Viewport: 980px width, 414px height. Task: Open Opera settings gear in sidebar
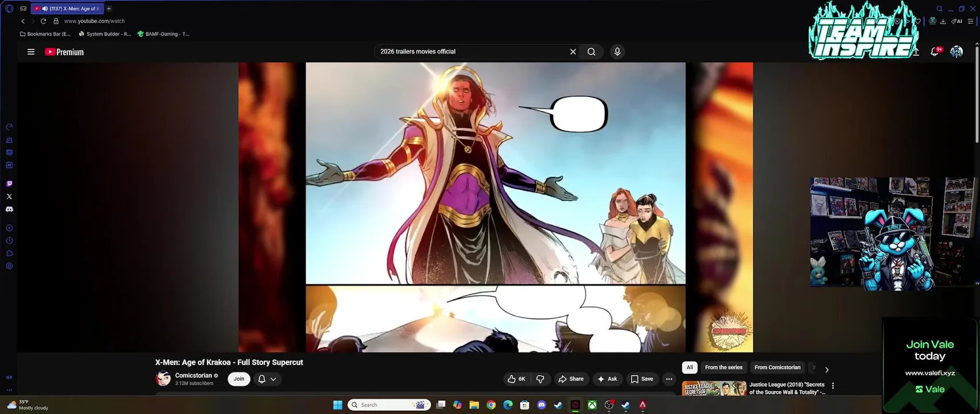click(9, 266)
